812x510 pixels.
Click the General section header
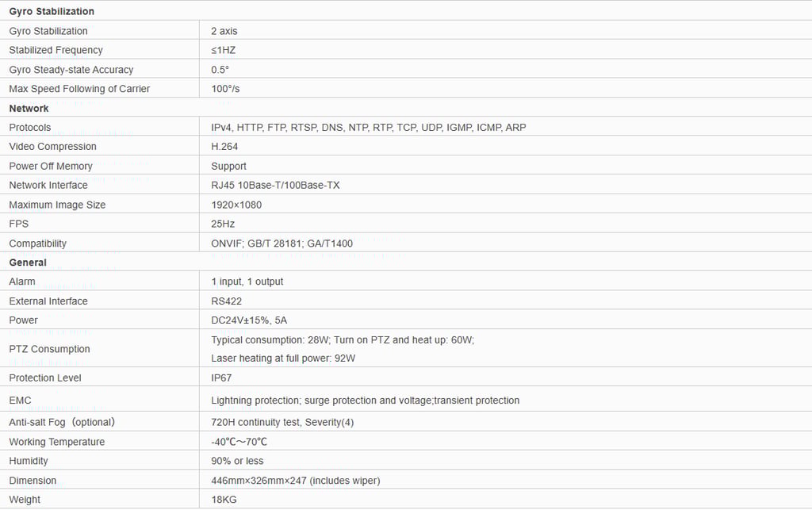[x=28, y=263]
